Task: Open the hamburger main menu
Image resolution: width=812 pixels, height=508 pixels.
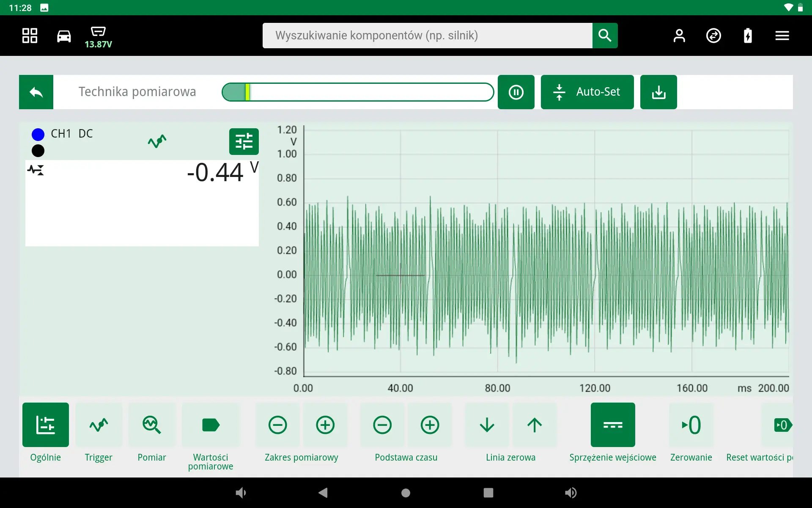Action: pyautogui.click(x=782, y=36)
